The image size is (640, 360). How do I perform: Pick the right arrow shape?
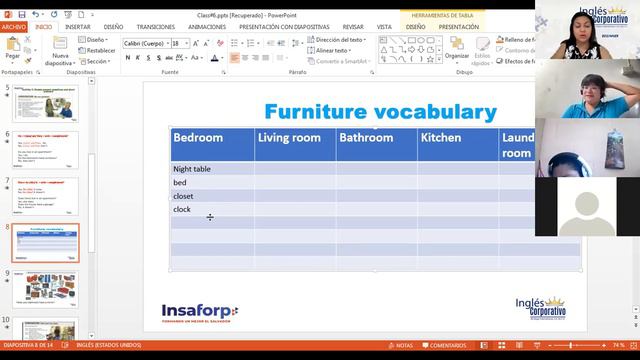[x=411, y=50]
